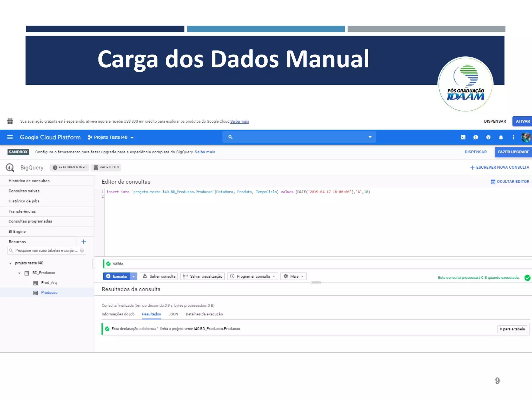Click Salvar consulta button

coord(159,276)
